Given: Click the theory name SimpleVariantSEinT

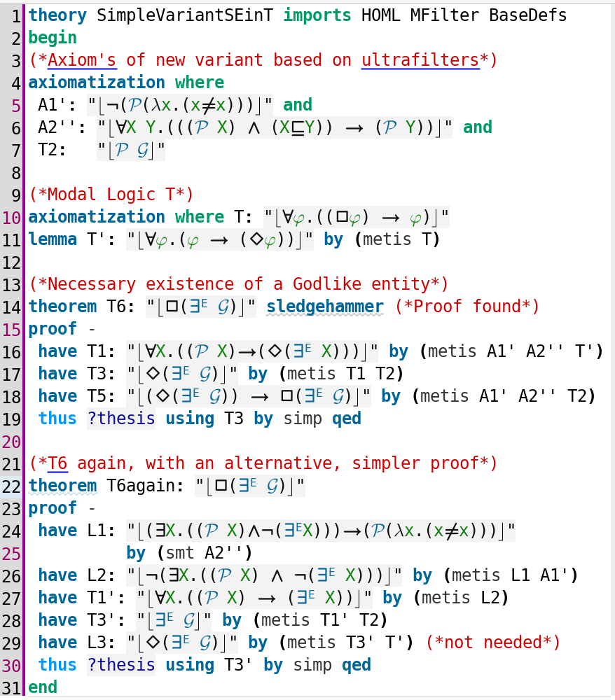Looking at the screenshot, I should (x=185, y=15).
